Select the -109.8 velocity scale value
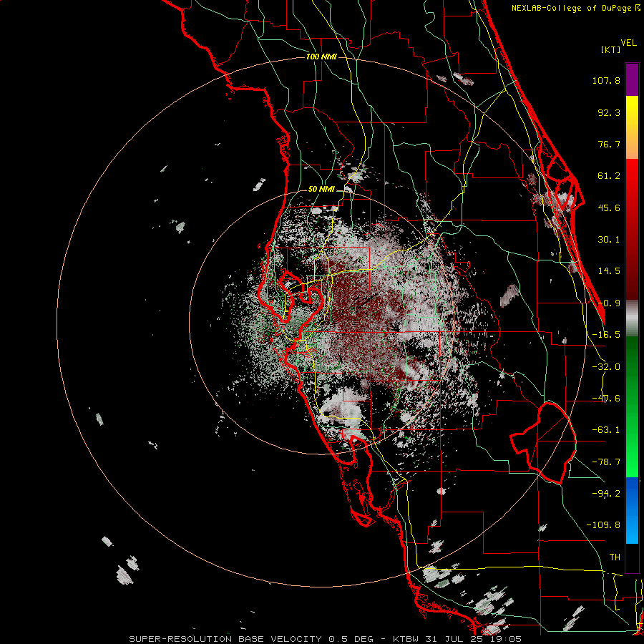 coord(603,525)
